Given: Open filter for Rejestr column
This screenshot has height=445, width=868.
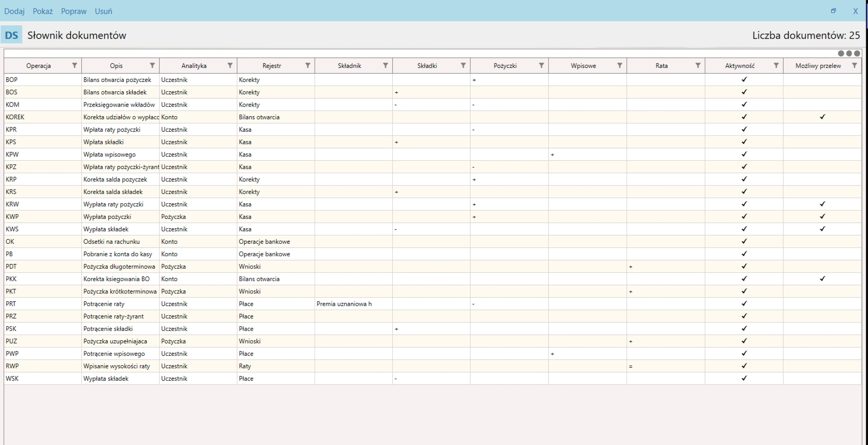Looking at the screenshot, I should tap(308, 65).
